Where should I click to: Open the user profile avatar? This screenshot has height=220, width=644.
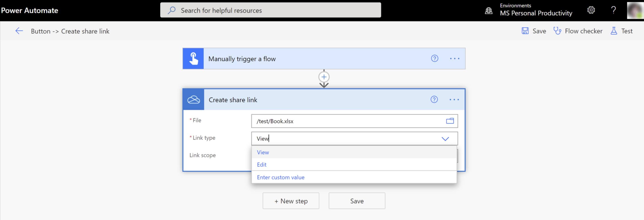(x=635, y=10)
